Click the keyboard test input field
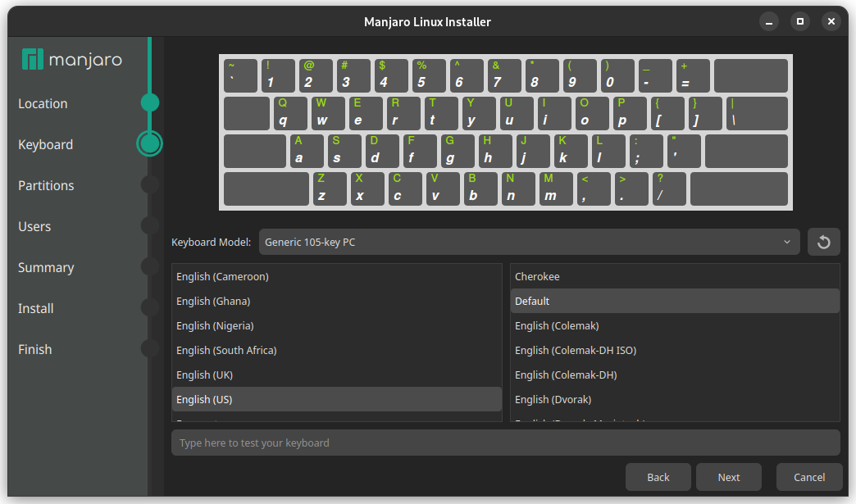Image resolution: width=856 pixels, height=504 pixels. (506, 443)
